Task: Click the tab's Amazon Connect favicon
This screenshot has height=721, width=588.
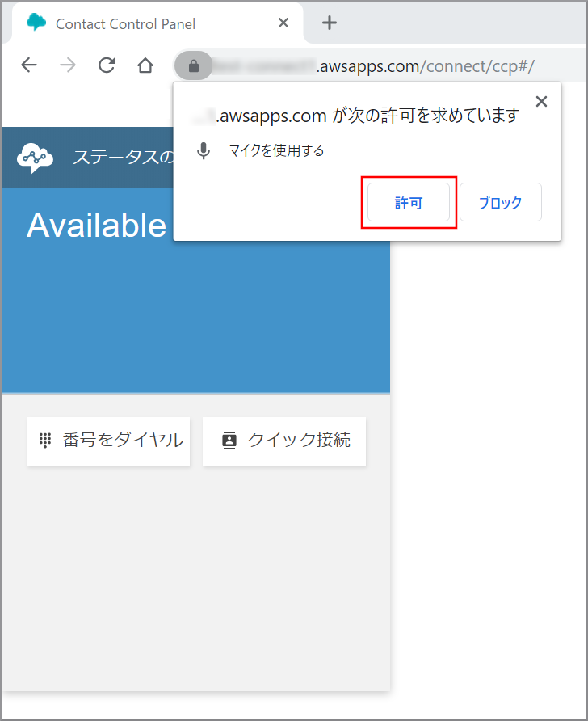Action: click(36, 22)
